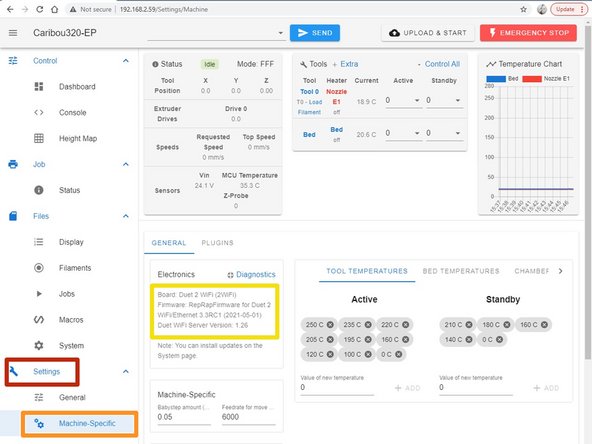Image resolution: width=592 pixels, height=444 pixels.
Task: Bookmark this page with the star icon
Action: [x=523, y=9]
